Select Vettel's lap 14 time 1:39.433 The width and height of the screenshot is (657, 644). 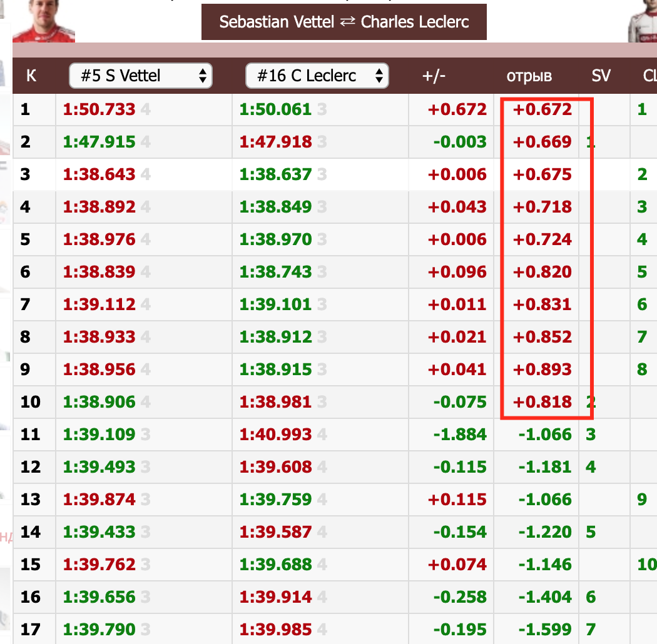coord(99,532)
